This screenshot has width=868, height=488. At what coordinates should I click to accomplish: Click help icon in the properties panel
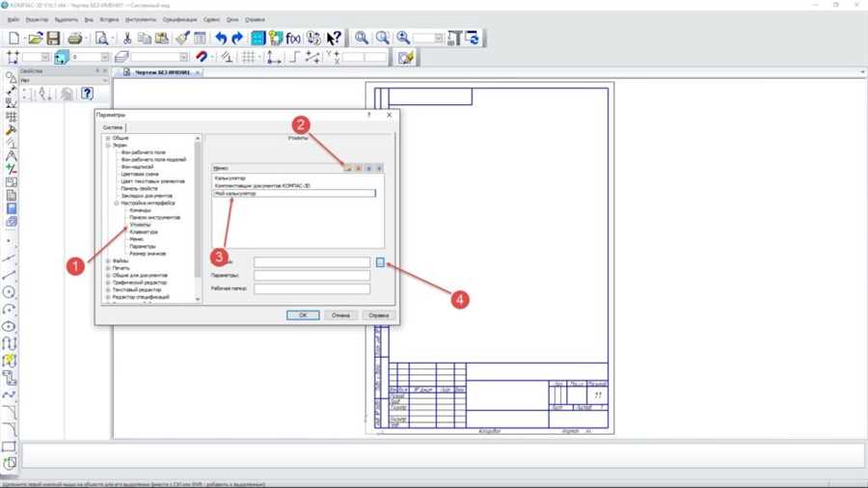click(87, 94)
